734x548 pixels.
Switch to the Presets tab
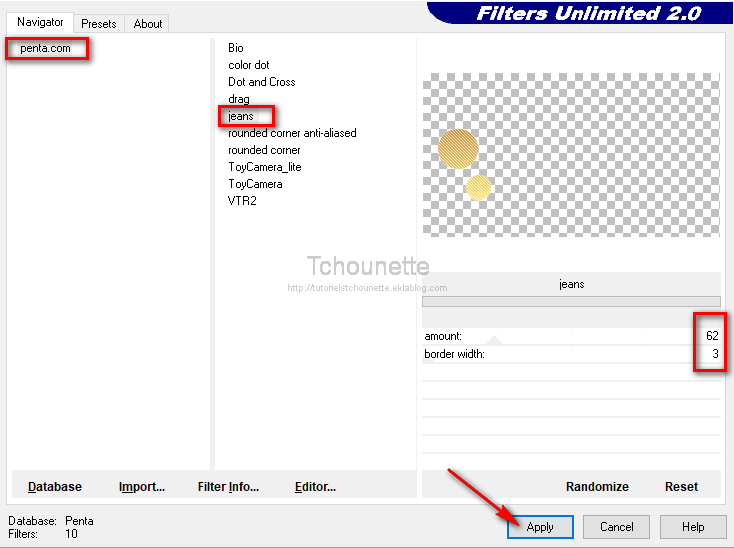tap(98, 23)
